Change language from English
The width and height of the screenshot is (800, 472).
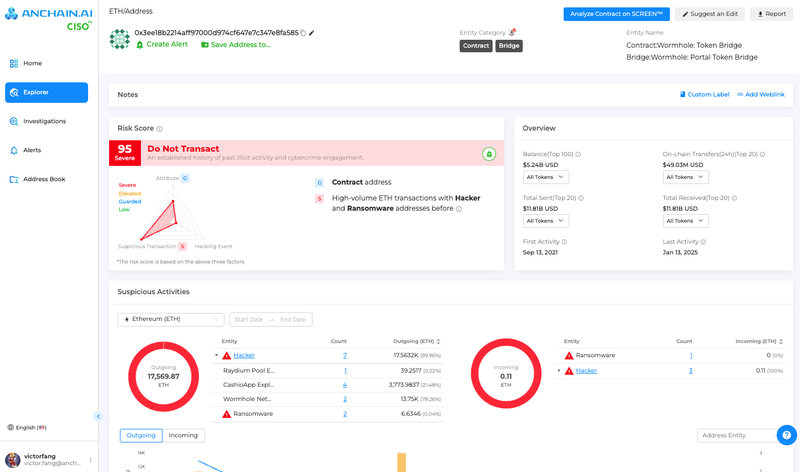coord(27,428)
